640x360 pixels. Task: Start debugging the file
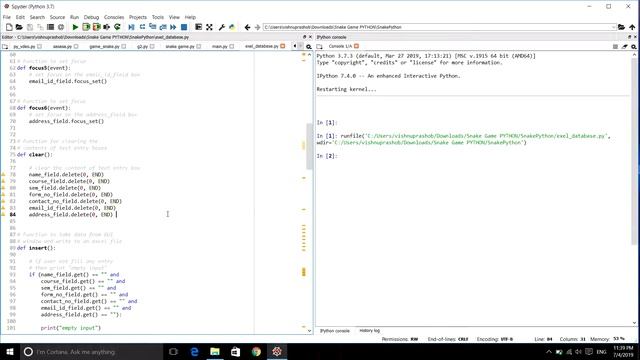131,27
